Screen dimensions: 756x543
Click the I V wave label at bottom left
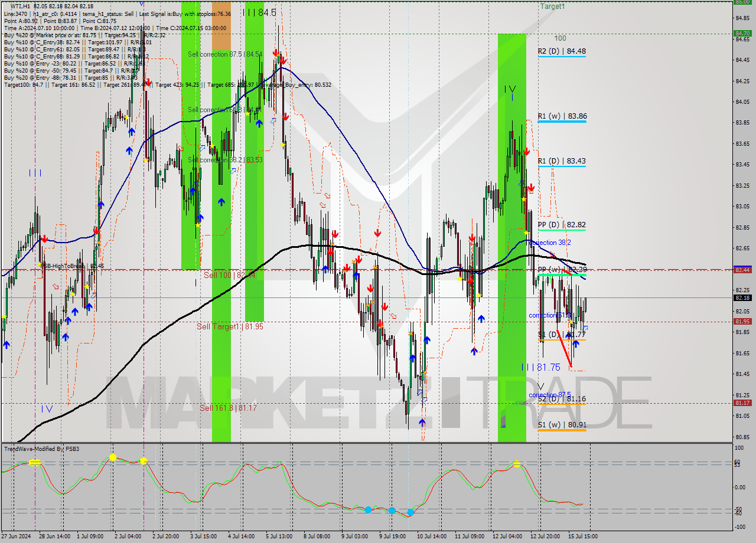pyautogui.click(x=47, y=408)
